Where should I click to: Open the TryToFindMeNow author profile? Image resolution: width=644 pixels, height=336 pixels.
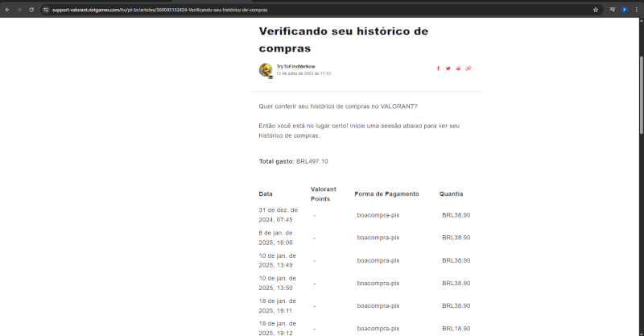[x=295, y=66]
